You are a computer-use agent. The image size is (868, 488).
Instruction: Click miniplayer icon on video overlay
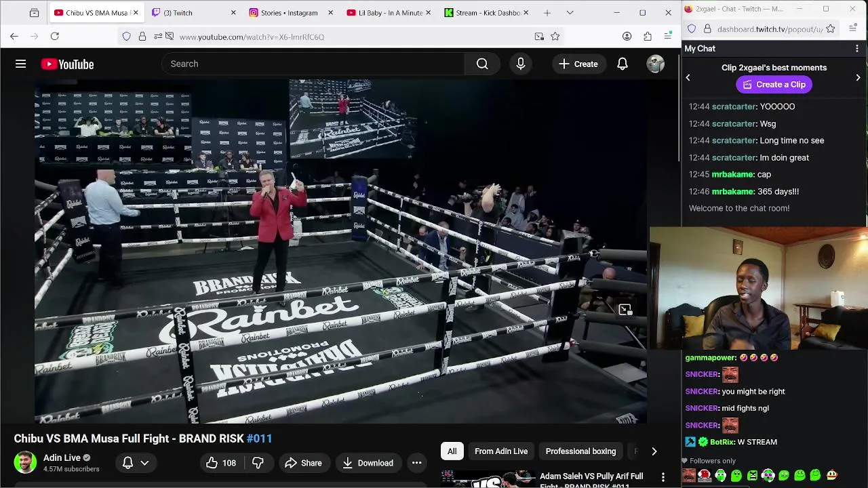(625, 310)
